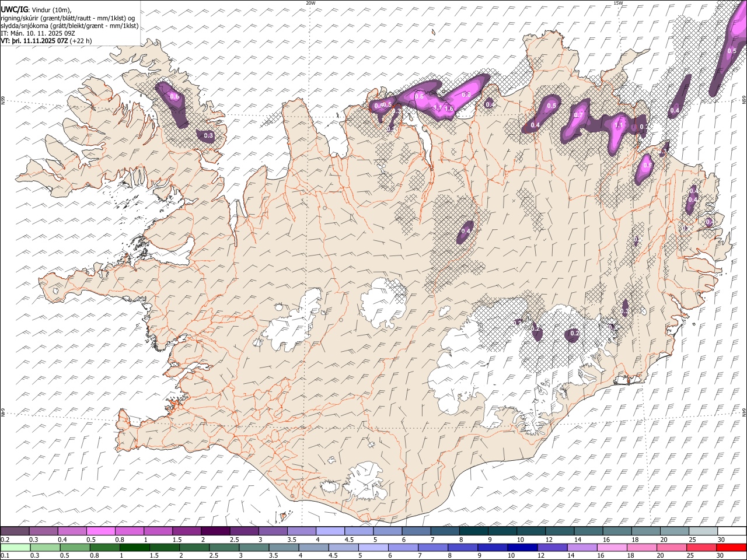
Task: Click the 15W longitude label at the top edge
Action: tap(618, 3)
